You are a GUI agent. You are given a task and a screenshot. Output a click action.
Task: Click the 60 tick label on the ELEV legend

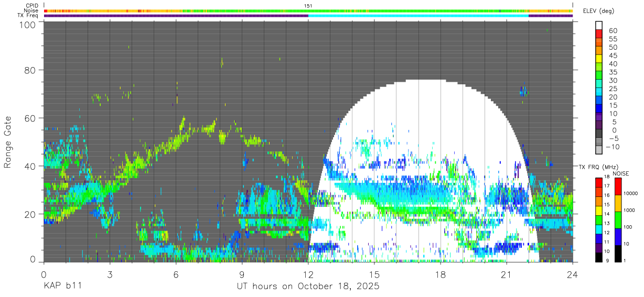(x=613, y=30)
